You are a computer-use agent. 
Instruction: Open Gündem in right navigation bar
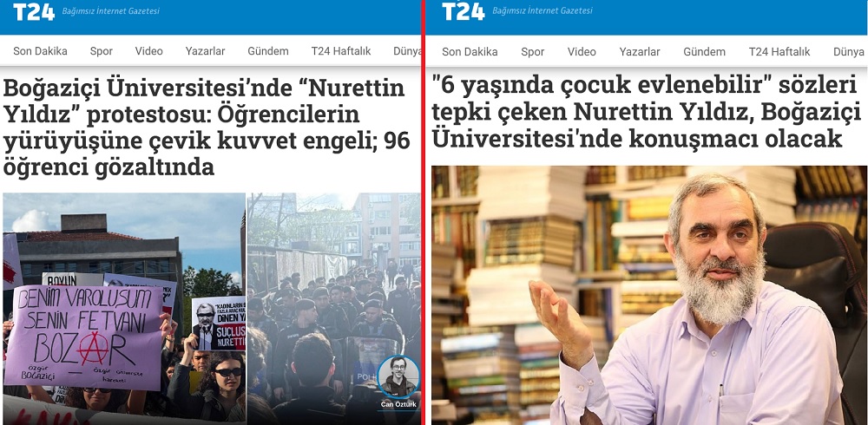point(704,52)
